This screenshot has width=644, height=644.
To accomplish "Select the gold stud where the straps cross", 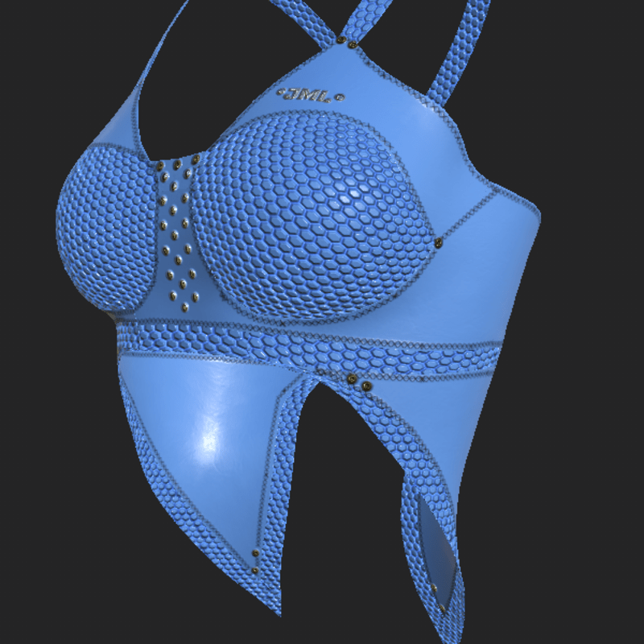I will 348,42.
